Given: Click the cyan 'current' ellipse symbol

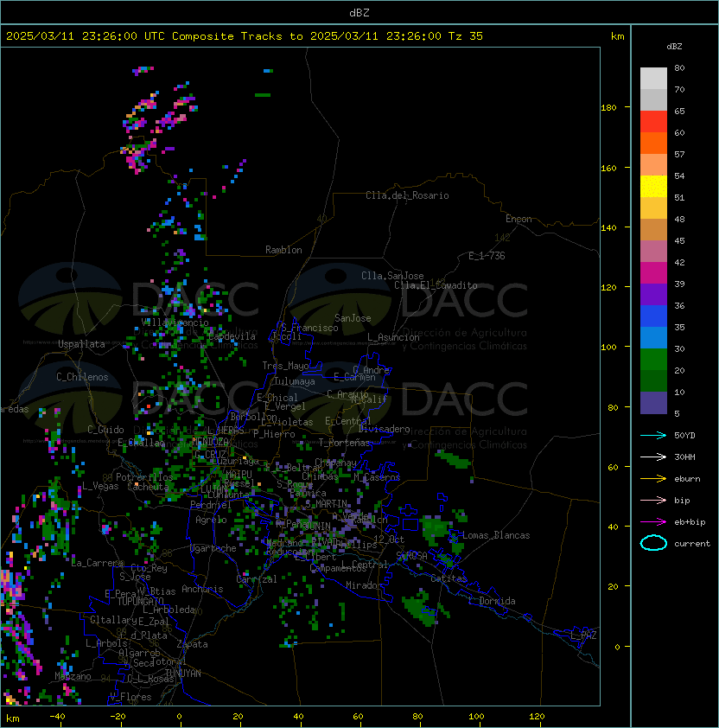Looking at the screenshot, I should [653, 543].
